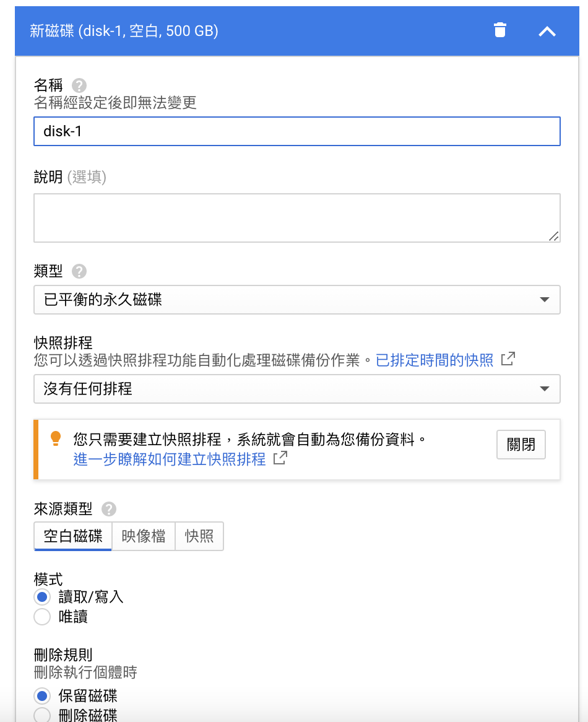Open the 快照排程 schedule dropdown
This screenshot has height=722, width=588.
coord(297,389)
